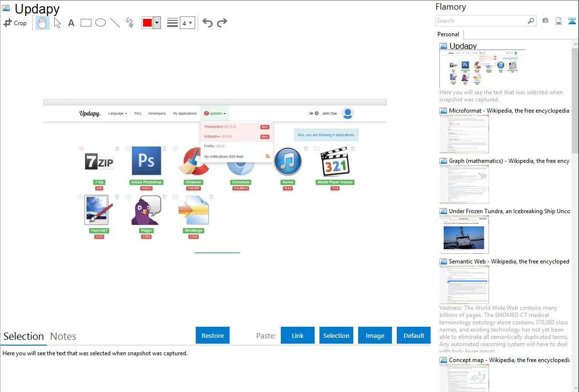Click the settings gear beside John Doe
Screen dimensions: 579x392
(x=317, y=114)
